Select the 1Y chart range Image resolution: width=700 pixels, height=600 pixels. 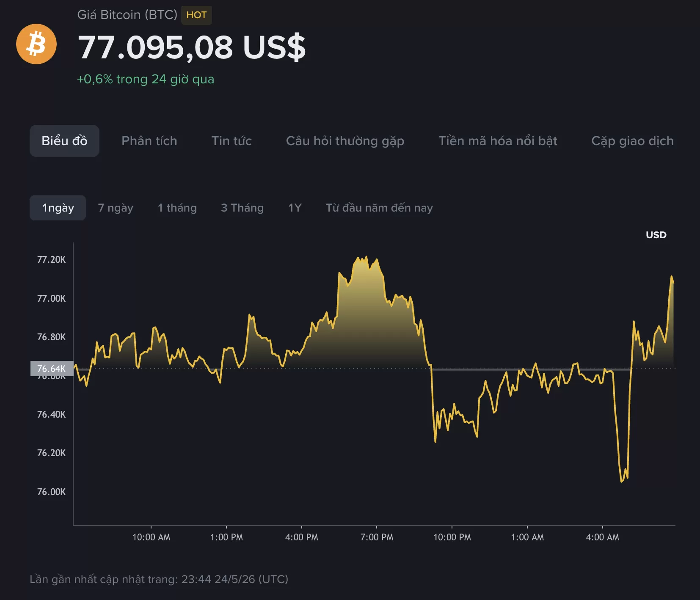pyautogui.click(x=295, y=208)
